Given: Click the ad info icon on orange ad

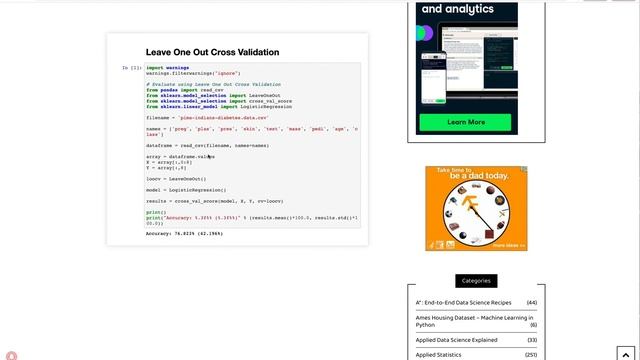Looking at the screenshot, I should (x=524, y=169).
